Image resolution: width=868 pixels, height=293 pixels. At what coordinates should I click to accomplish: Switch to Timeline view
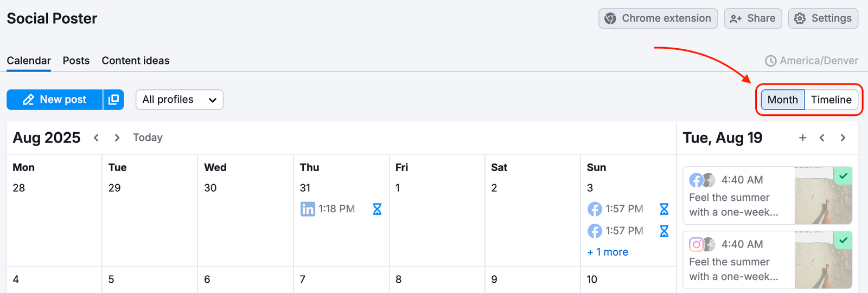[x=831, y=100]
